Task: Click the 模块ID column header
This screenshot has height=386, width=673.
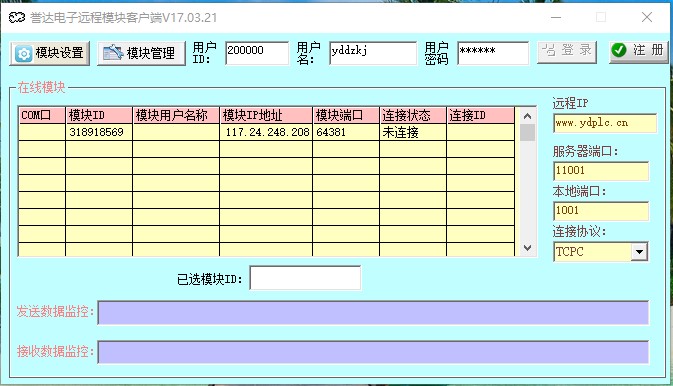Action: [99, 115]
